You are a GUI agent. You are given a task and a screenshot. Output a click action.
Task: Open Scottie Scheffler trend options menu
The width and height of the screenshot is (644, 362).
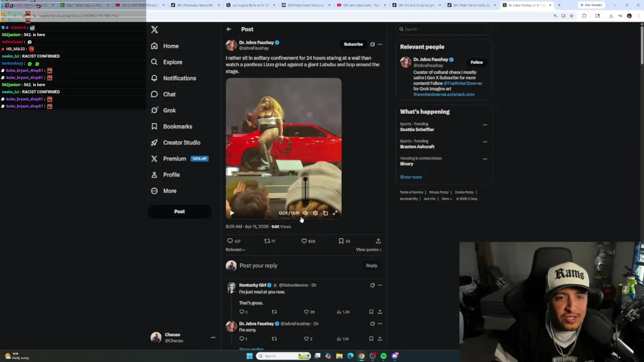[485, 125]
